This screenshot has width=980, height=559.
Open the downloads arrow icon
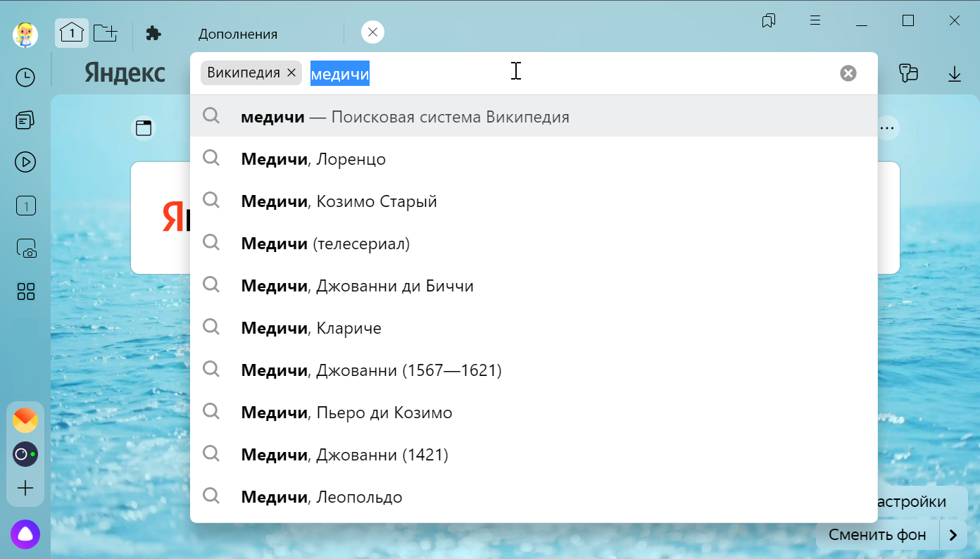(954, 74)
